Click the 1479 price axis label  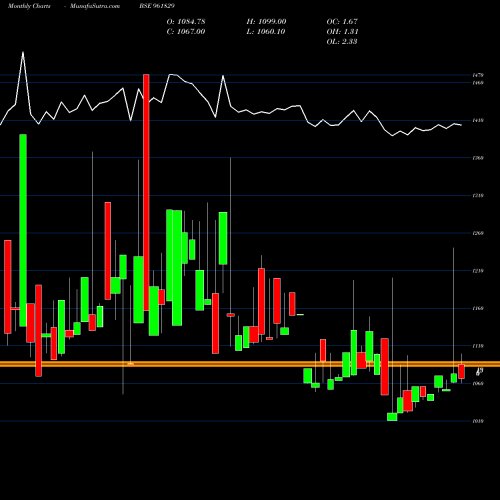pyautogui.click(x=478, y=75)
